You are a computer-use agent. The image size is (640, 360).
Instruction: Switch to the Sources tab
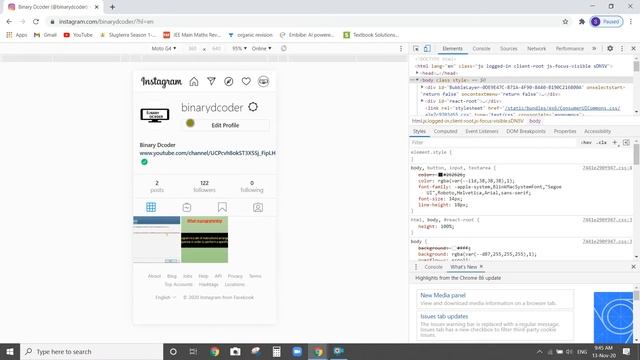point(509,49)
